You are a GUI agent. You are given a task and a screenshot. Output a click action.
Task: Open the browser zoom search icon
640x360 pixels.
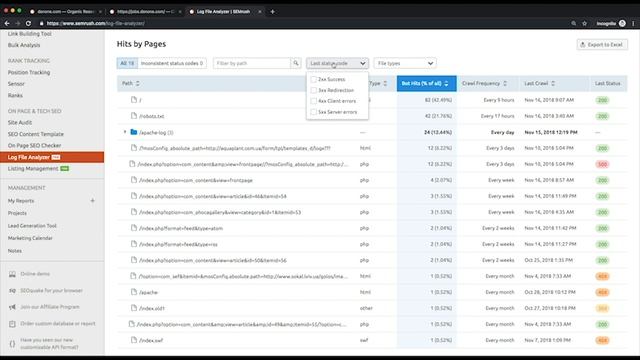pos(573,23)
